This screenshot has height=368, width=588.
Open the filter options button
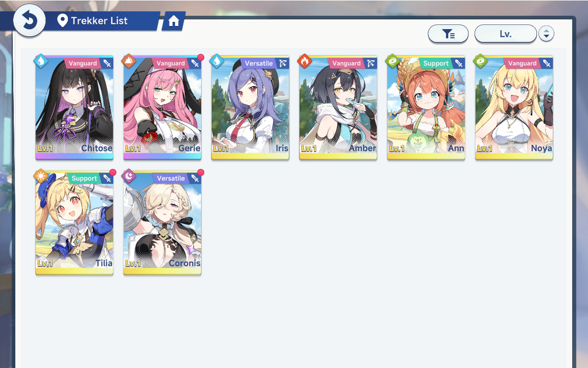(x=448, y=34)
